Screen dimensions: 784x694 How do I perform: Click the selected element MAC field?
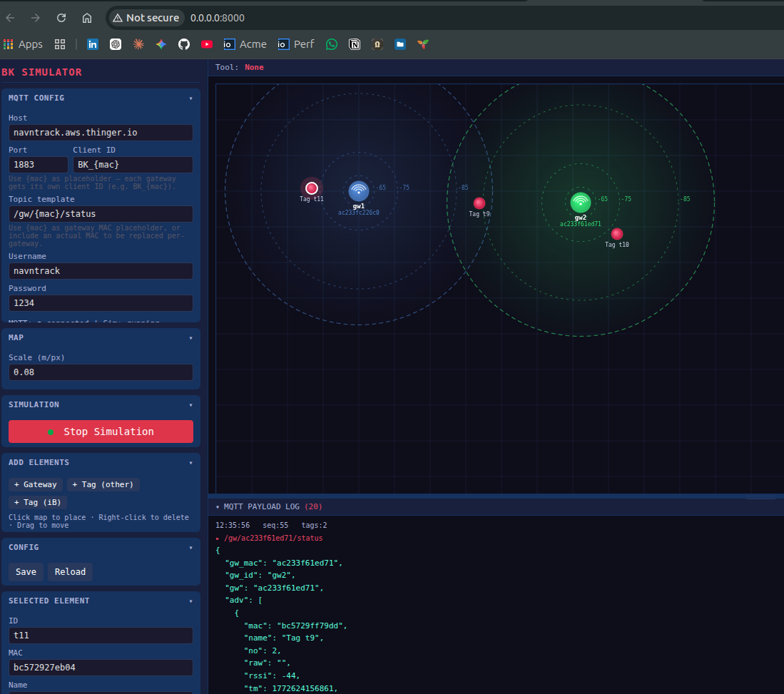point(101,668)
